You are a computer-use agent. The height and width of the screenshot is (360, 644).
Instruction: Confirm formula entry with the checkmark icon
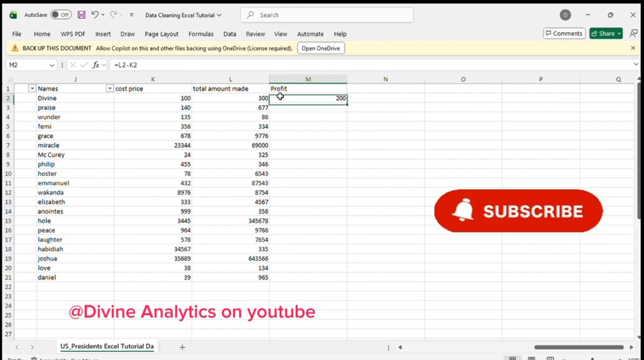84,64
